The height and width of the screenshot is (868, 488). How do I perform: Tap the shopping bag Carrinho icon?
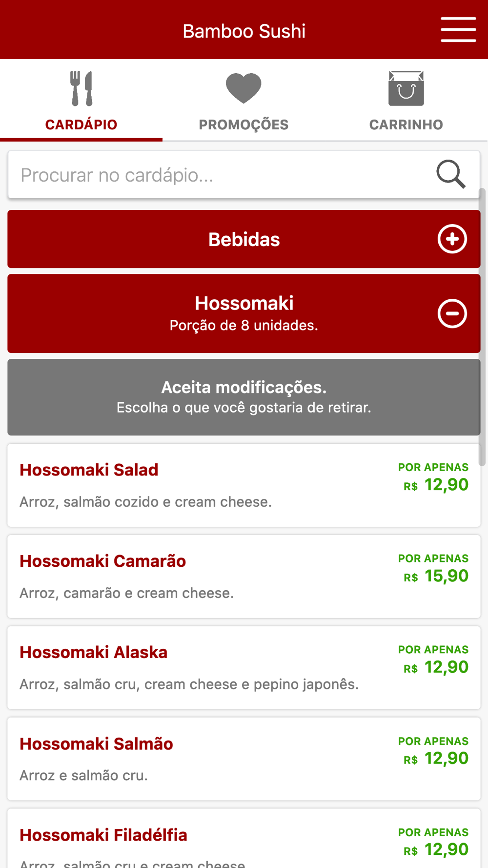click(x=406, y=88)
